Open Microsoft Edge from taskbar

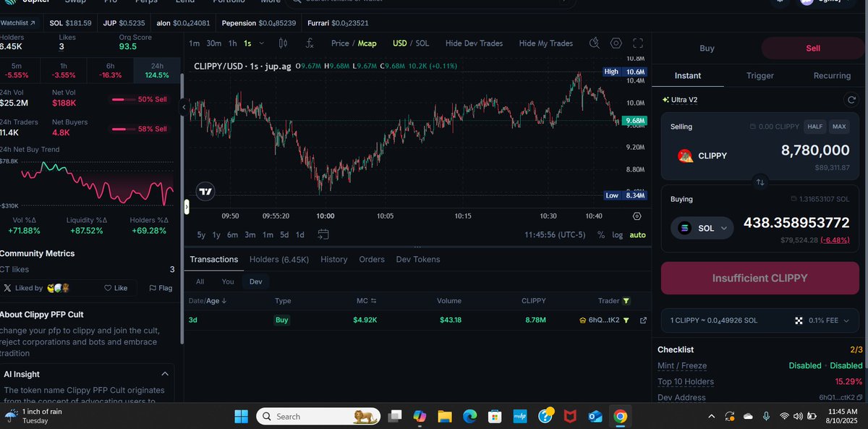pyautogui.click(x=469, y=417)
